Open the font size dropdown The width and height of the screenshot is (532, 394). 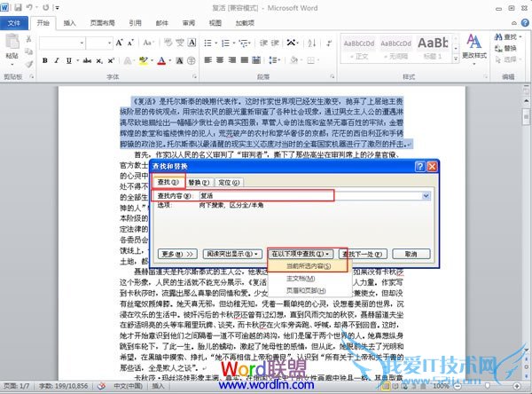(x=110, y=43)
